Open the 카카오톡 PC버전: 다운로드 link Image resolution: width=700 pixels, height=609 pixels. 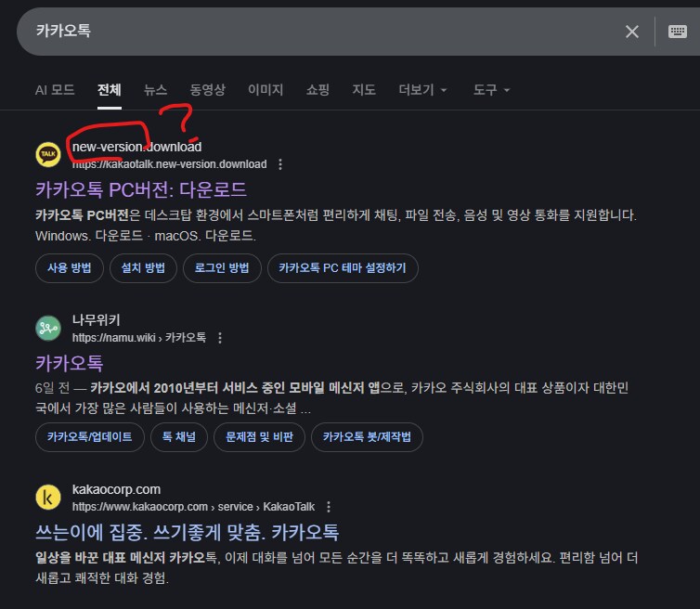(x=140, y=189)
